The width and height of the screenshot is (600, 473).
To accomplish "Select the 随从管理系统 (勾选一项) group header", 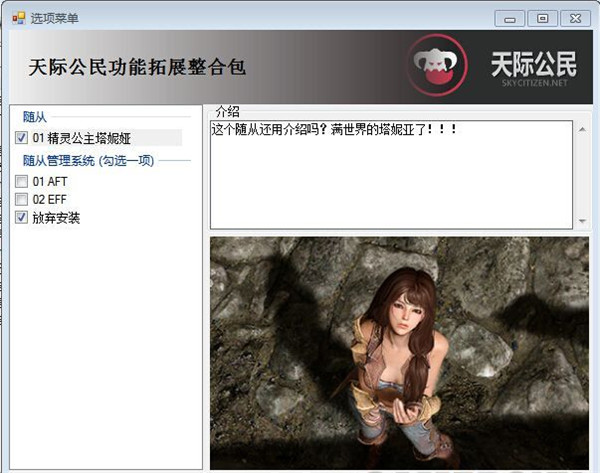I will (x=88, y=161).
